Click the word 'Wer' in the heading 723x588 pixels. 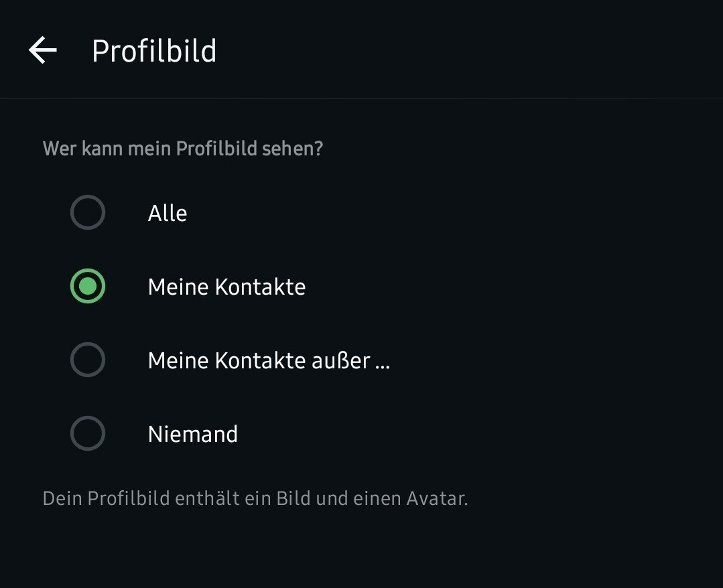click(x=59, y=149)
